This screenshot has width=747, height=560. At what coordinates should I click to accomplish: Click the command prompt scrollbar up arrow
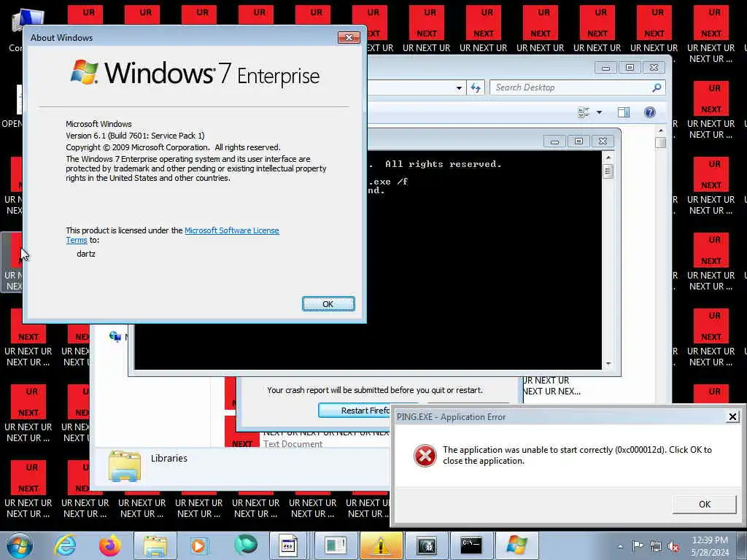coord(608,157)
